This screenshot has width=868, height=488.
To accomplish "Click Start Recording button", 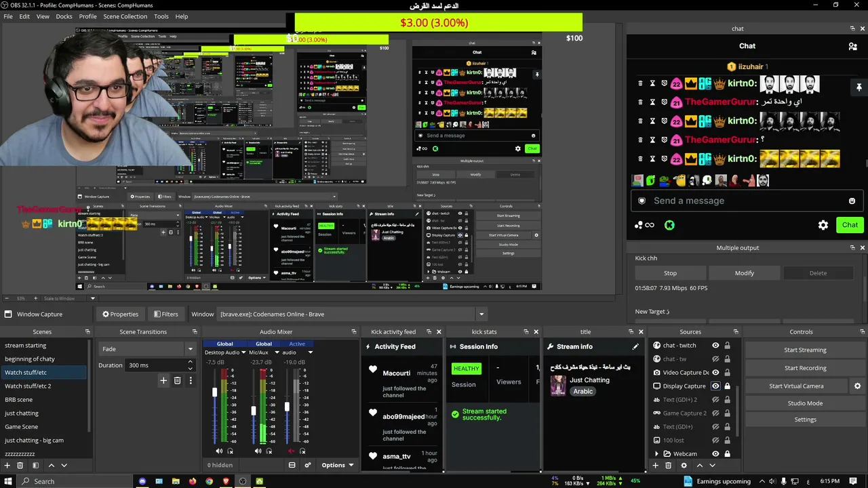I will [805, 368].
